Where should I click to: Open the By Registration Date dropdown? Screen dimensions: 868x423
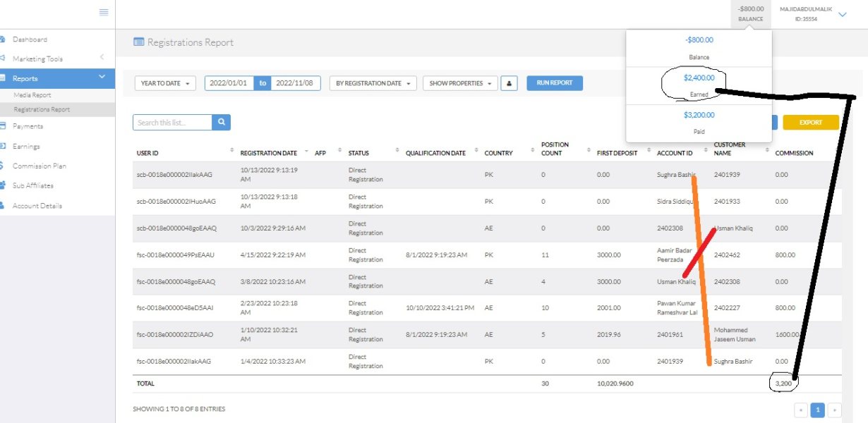[373, 83]
